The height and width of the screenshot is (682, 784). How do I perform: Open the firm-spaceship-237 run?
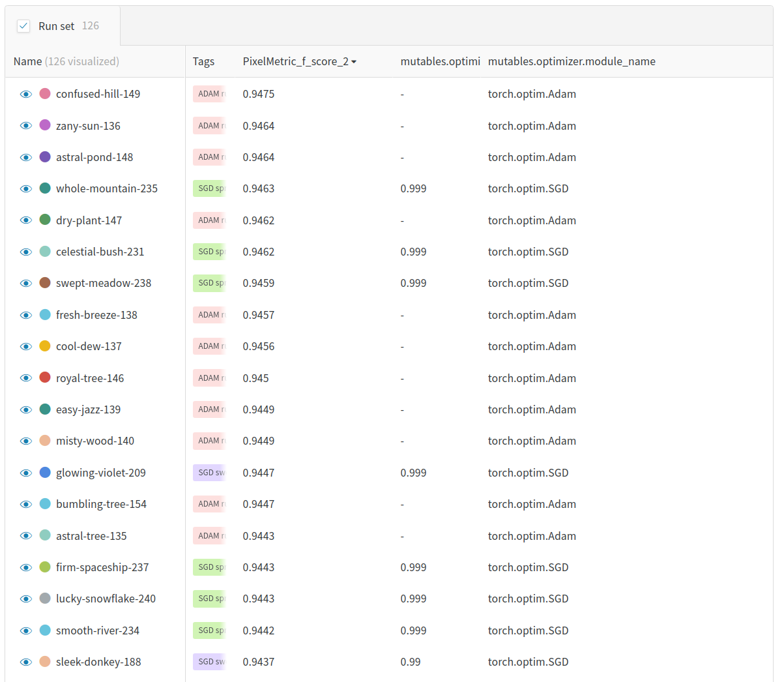(x=102, y=567)
